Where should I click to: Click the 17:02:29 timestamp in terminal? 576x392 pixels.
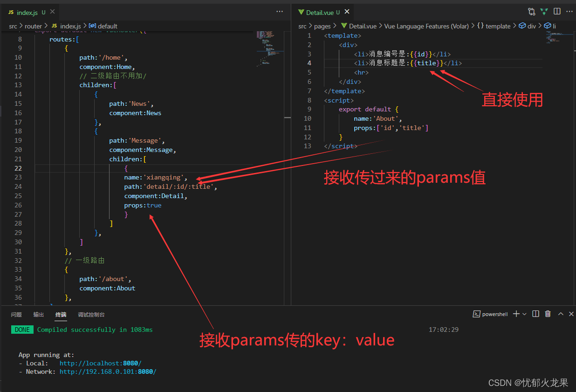point(444,330)
